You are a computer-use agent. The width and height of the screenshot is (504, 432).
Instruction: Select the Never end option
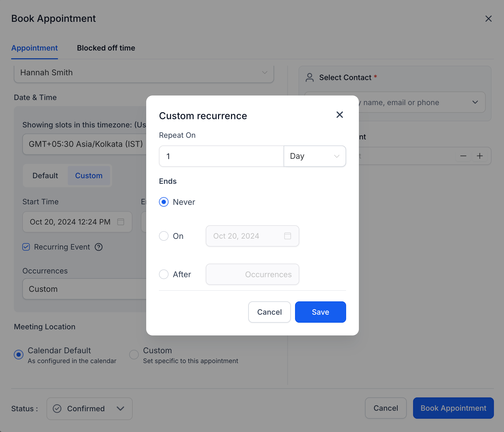[164, 202]
